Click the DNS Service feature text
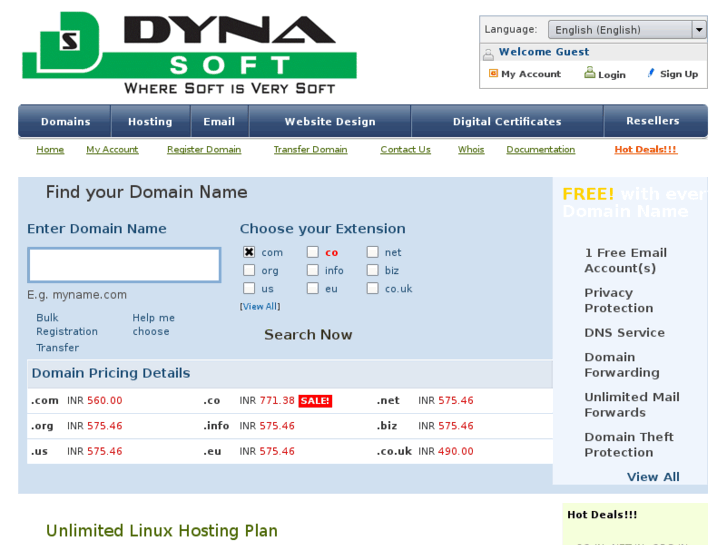The image size is (727, 545). (x=625, y=333)
